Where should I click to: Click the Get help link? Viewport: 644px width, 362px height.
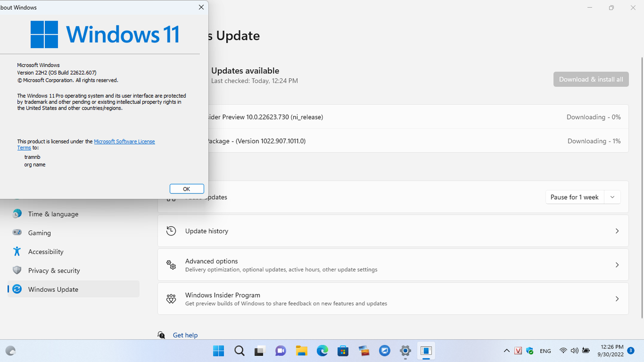tap(185, 335)
